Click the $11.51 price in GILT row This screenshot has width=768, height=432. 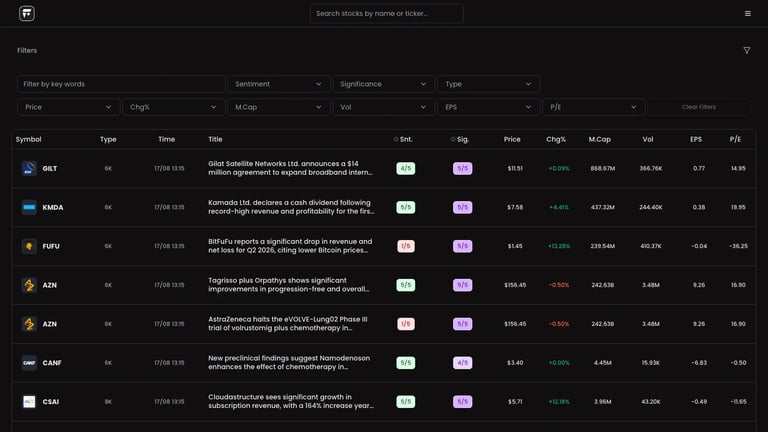click(515, 168)
